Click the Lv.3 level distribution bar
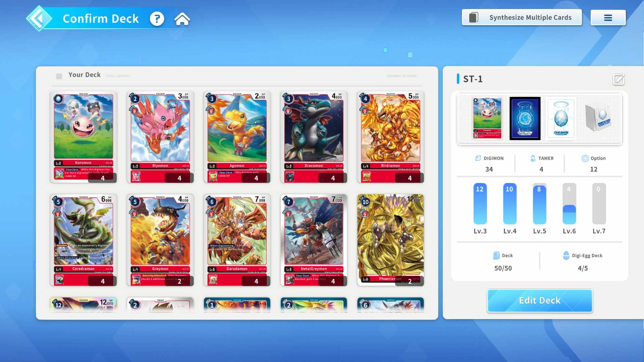This screenshot has width=644, height=362. (x=480, y=204)
